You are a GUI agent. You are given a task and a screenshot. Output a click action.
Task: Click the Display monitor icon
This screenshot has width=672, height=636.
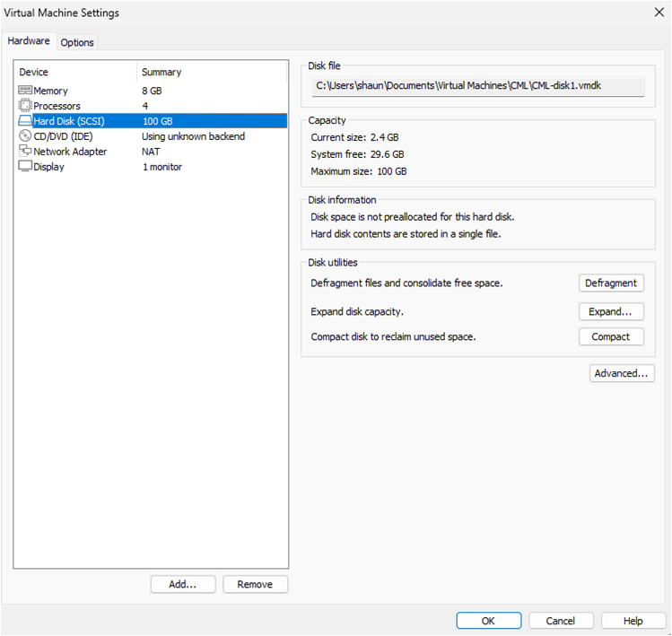click(x=25, y=167)
